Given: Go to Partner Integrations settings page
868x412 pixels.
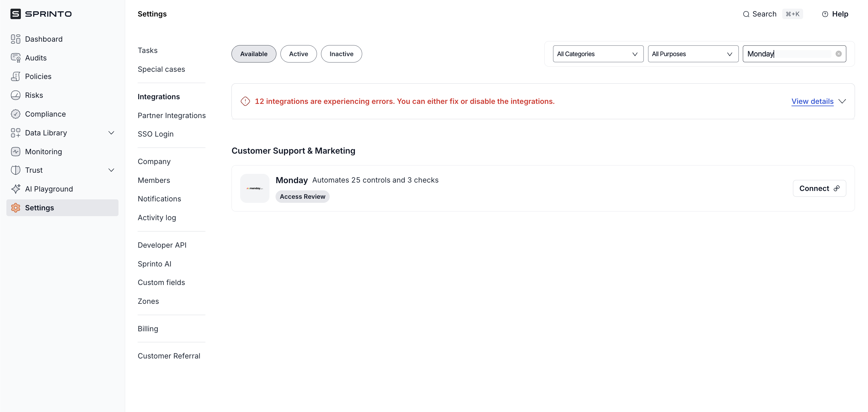Looking at the screenshot, I should pyautogui.click(x=172, y=115).
